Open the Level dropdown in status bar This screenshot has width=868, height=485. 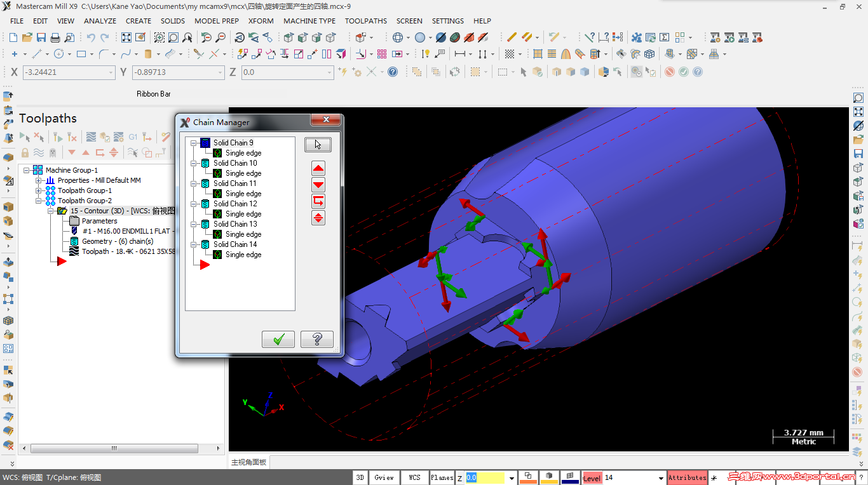tap(660, 477)
